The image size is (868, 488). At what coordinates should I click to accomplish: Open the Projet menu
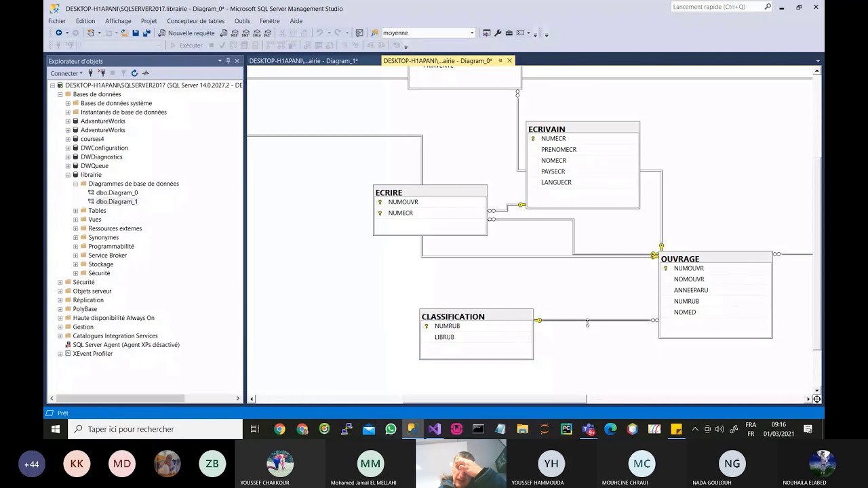coord(149,21)
